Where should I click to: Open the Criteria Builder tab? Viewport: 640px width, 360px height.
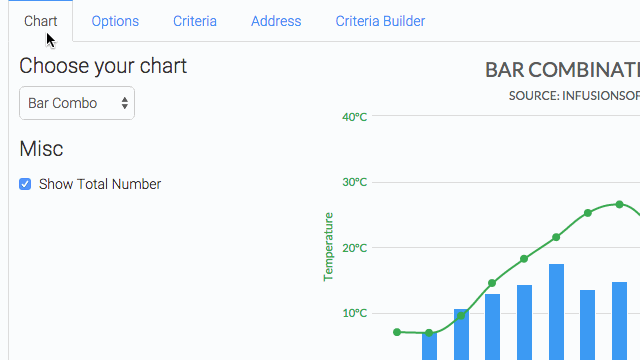coord(380,21)
